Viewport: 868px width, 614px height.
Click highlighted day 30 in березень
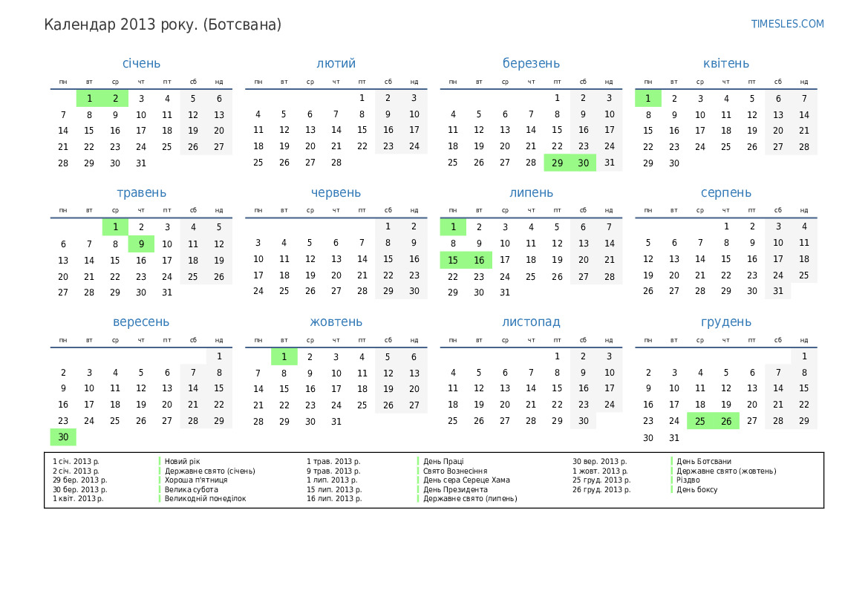583,163
